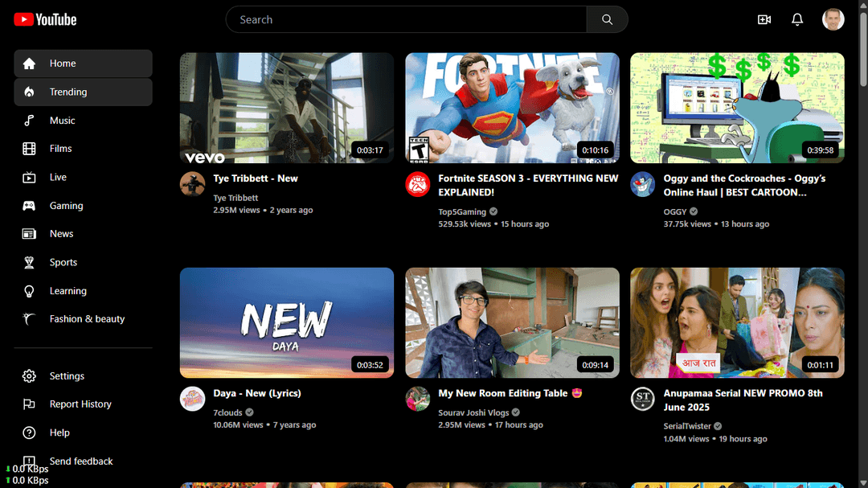Screen dimensions: 868x488
Task: Click 7clouds channel name
Action: pyautogui.click(x=228, y=412)
